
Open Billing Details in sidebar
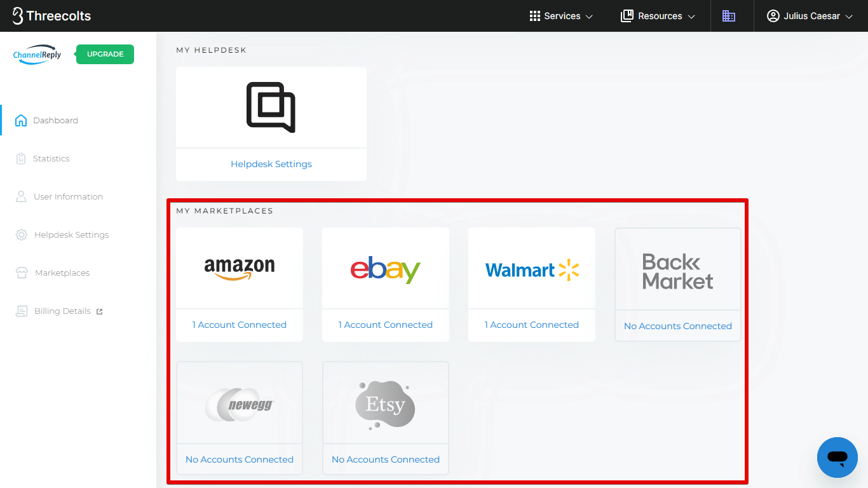tap(62, 311)
